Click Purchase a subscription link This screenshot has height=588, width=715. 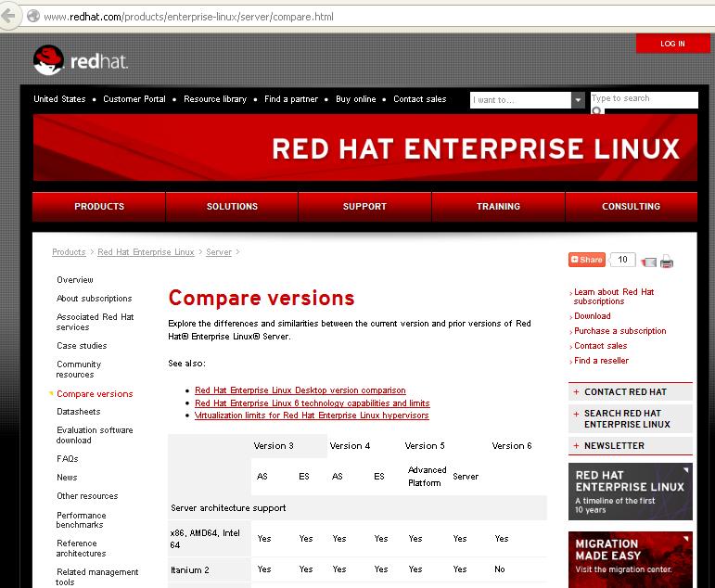619,331
